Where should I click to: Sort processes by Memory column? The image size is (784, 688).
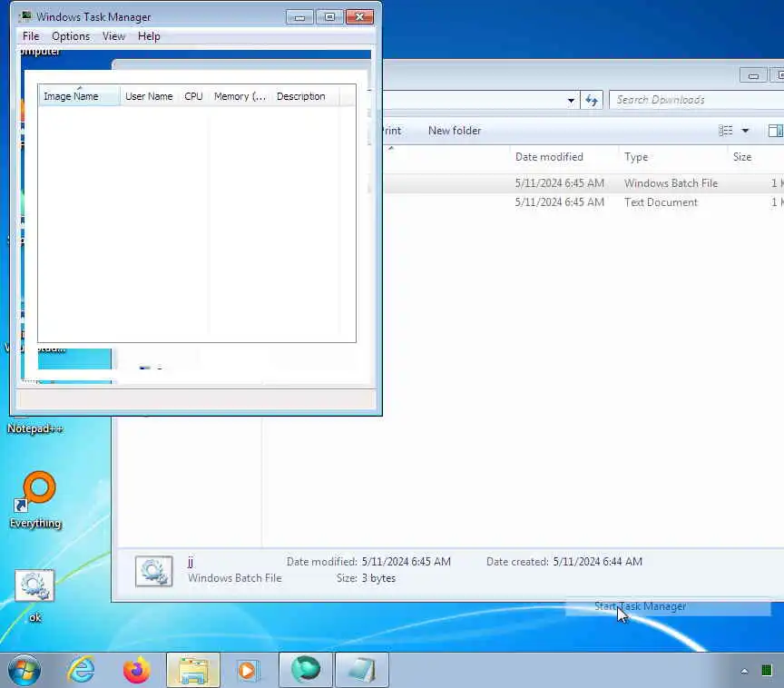[240, 96]
